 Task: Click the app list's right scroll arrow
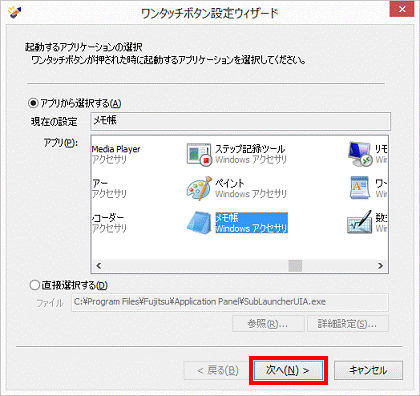pyautogui.click(x=380, y=266)
